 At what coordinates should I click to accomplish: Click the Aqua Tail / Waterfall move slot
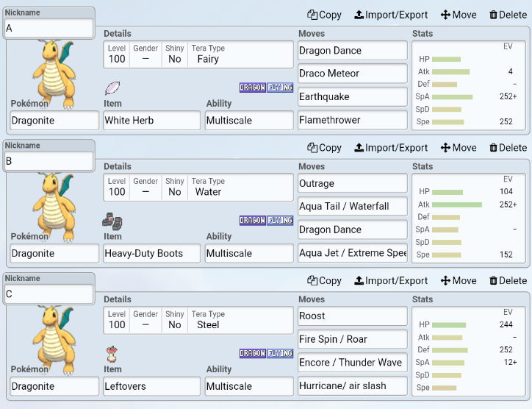(353, 206)
